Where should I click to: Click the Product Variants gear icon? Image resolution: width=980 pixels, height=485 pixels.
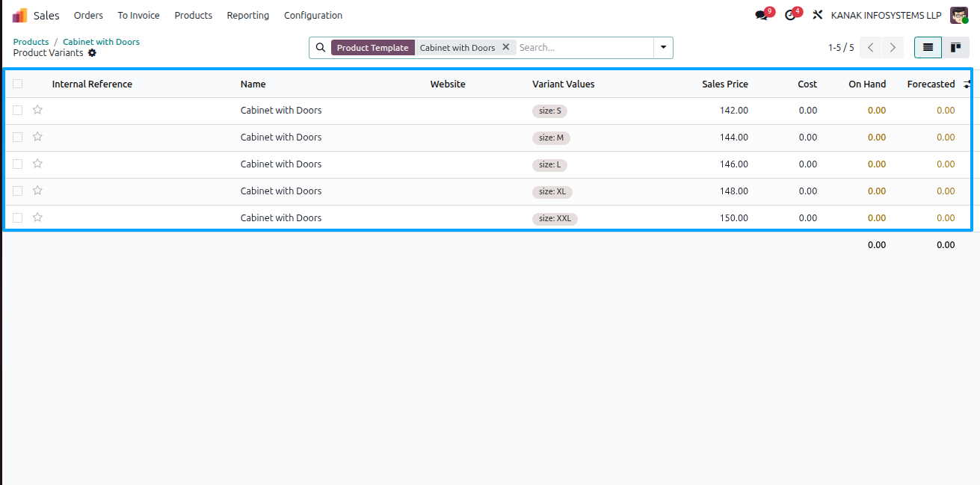[92, 53]
